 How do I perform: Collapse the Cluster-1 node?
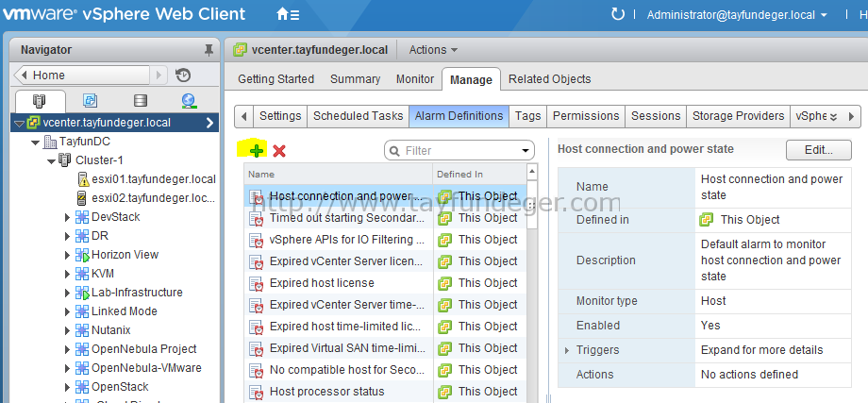(x=52, y=161)
